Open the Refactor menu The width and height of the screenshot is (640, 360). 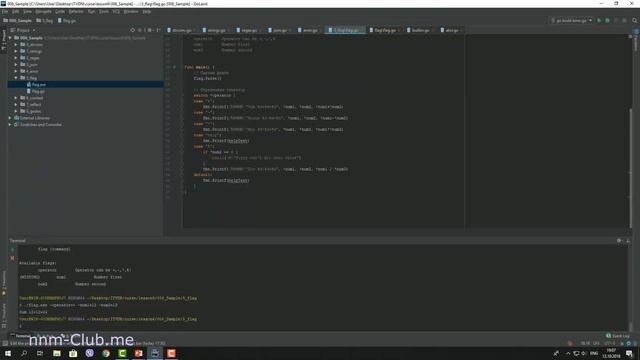76,12
